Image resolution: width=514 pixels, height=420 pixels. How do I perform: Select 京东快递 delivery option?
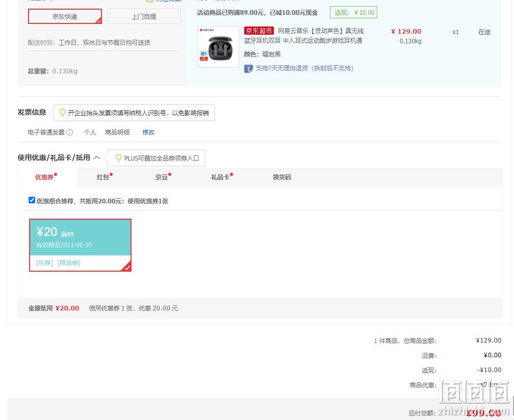click(65, 16)
